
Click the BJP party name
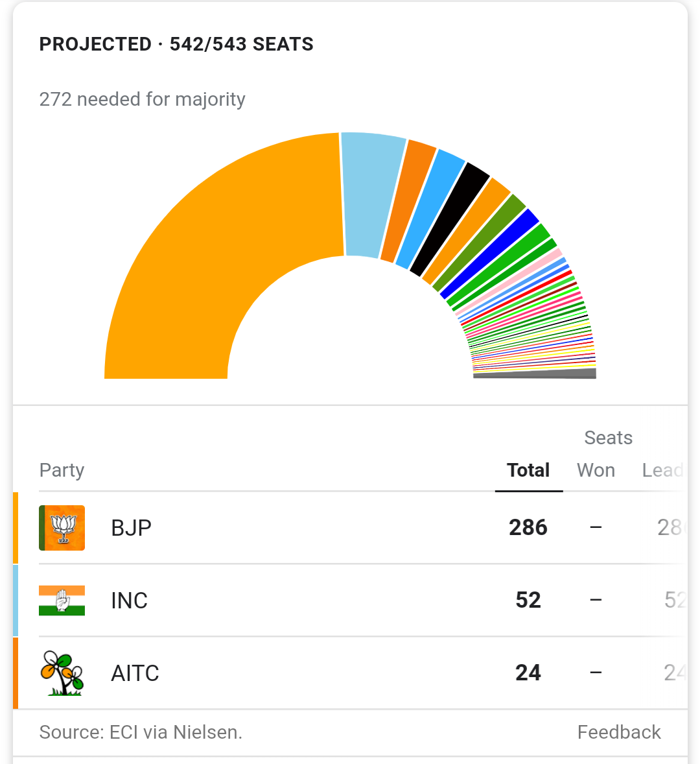[132, 528]
